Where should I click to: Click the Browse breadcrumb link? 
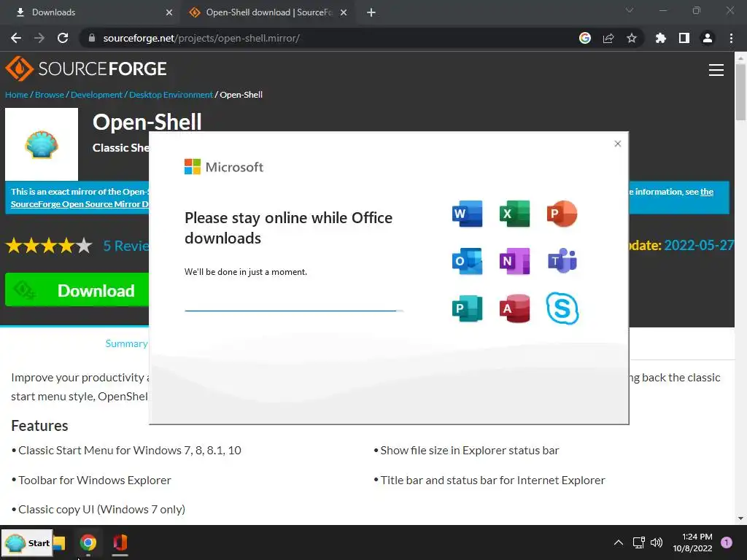pyautogui.click(x=50, y=95)
